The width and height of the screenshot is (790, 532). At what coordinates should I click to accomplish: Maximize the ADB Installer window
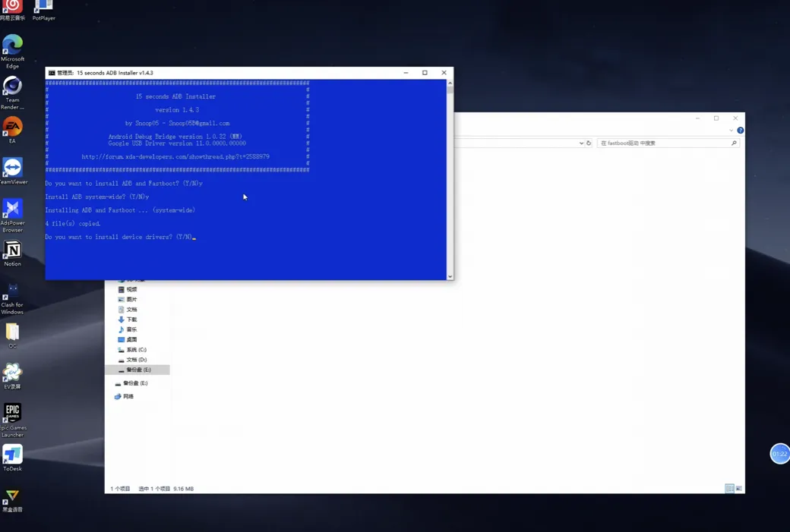[425, 73]
